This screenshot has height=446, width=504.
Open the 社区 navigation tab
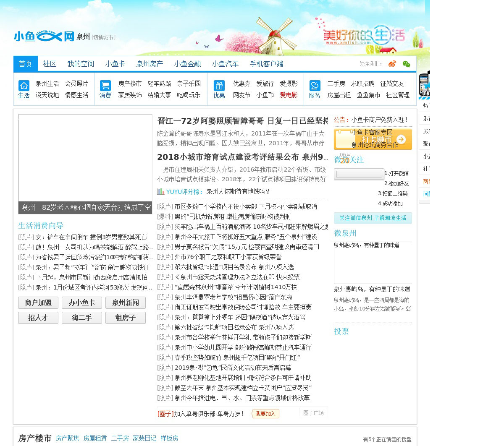[x=50, y=64]
